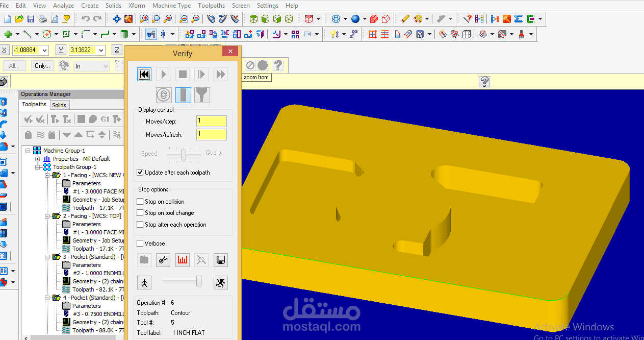Click the Only... selection button
The height and width of the screenshot is (340, 644).
pos(42,66)
